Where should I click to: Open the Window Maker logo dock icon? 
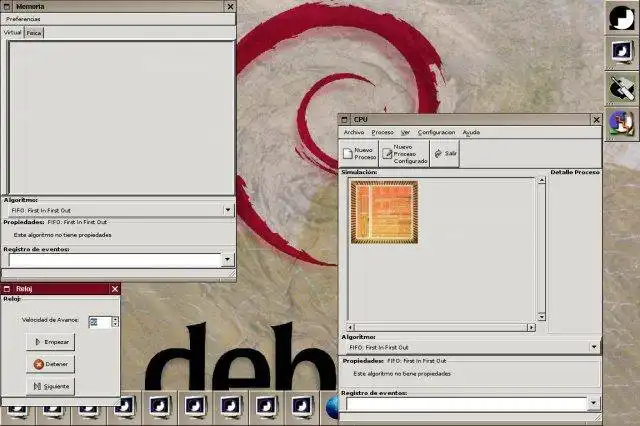tap(622, 18)
